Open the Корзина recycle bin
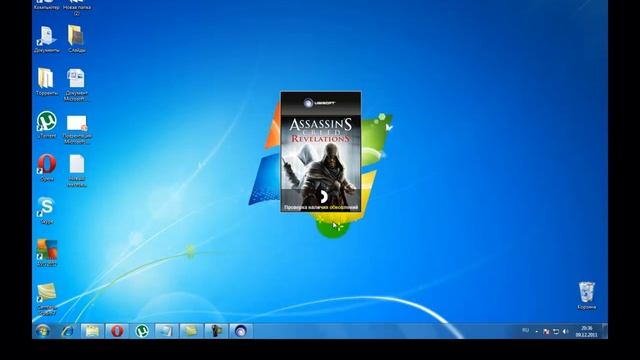The width and height of the screenshot is (640, 360). (x=587, y=296)
